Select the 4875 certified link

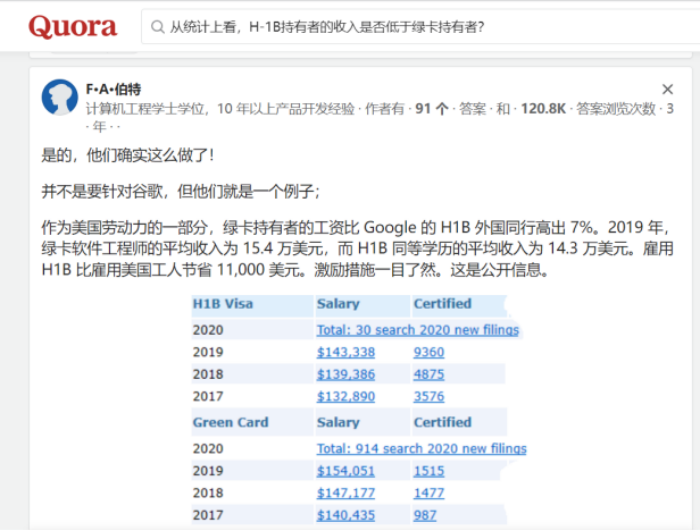429,374
